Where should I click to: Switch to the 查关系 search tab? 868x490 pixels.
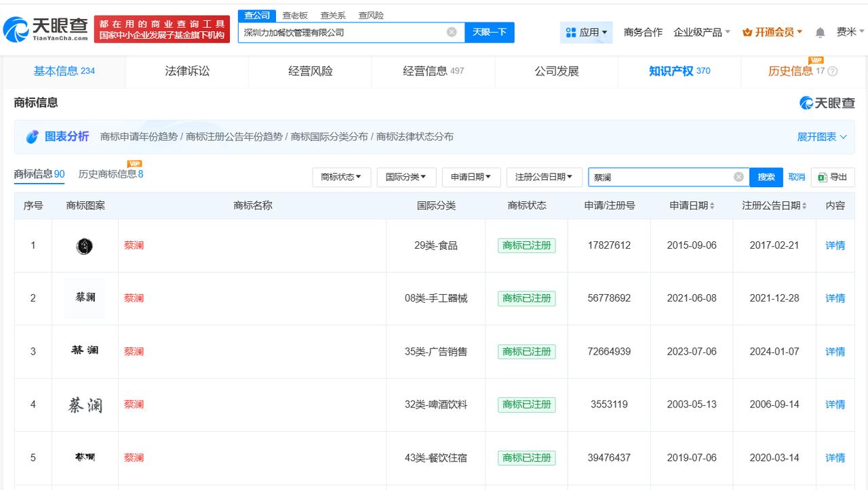pyautogui.click(x=333, y=15)
